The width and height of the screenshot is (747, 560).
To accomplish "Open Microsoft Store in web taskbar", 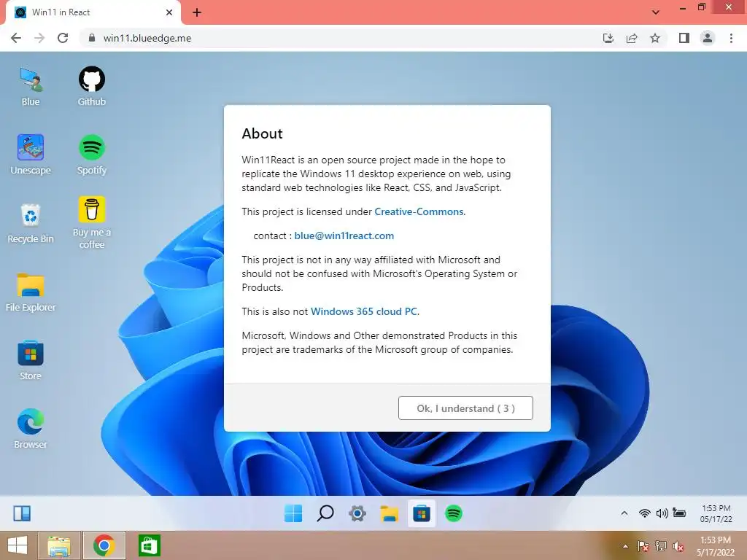I will point(422,513).
